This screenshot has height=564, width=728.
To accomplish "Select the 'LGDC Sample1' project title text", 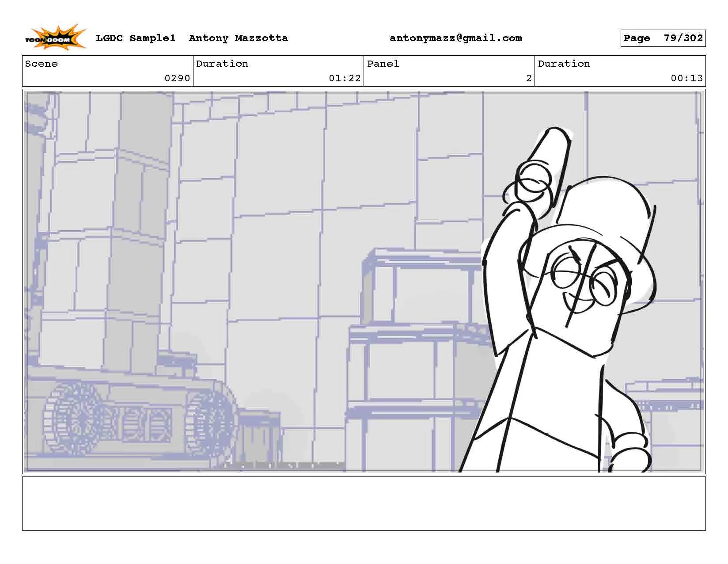I will coord(136,38).
